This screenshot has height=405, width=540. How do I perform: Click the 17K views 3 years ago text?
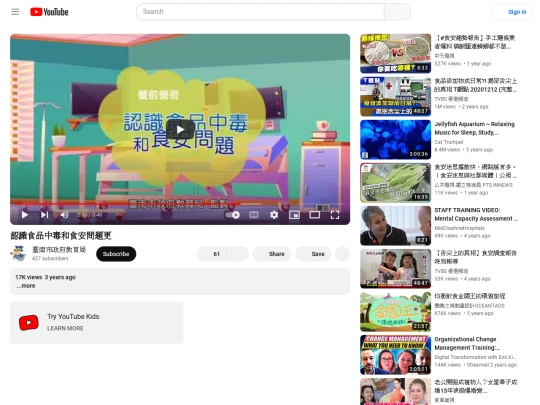tap(45, 277)
